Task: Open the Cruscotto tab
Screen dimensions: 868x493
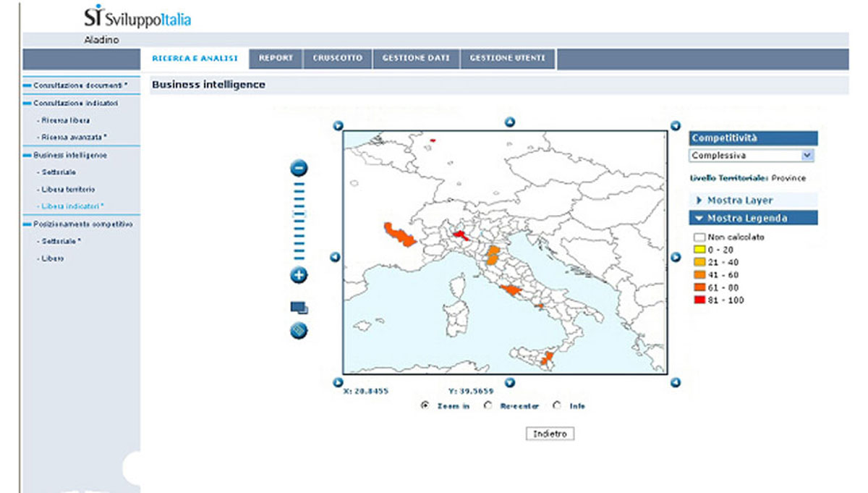Action: pyautogui.click(x=338, y=59)
